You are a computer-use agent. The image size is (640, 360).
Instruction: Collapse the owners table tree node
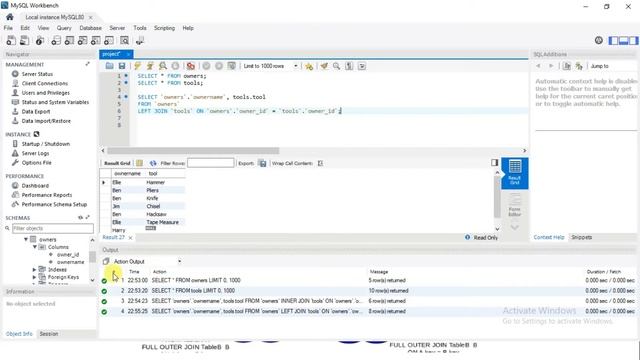[26, 239]
